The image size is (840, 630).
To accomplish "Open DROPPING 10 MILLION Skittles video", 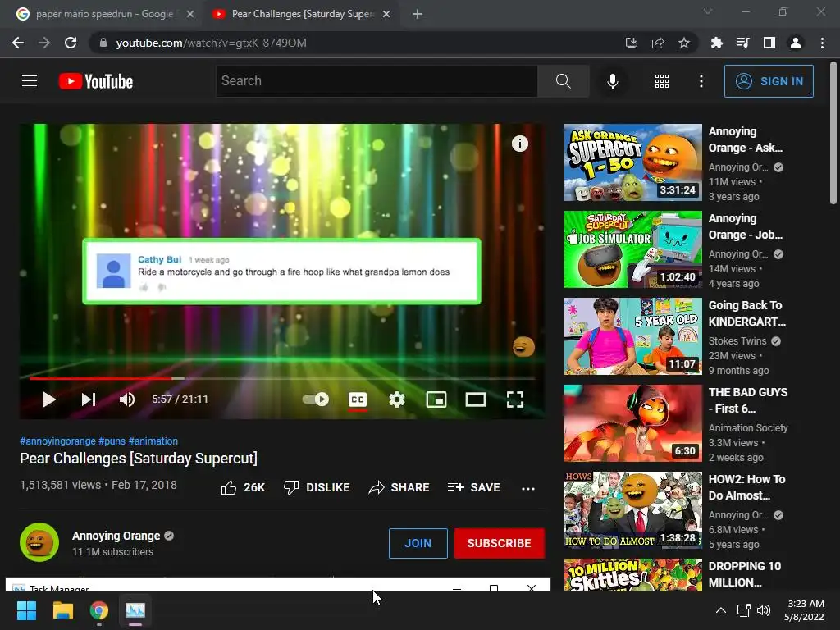I will coord(632,574).
